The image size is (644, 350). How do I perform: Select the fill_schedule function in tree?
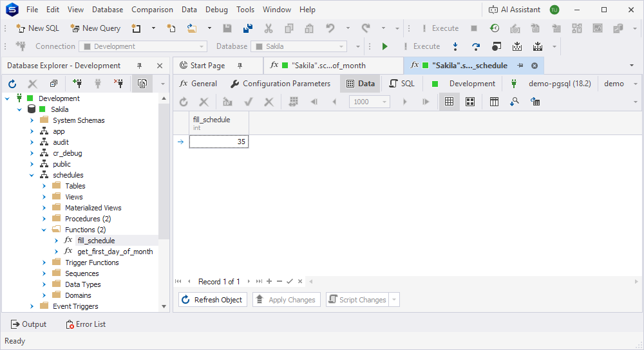pos(96,241)
